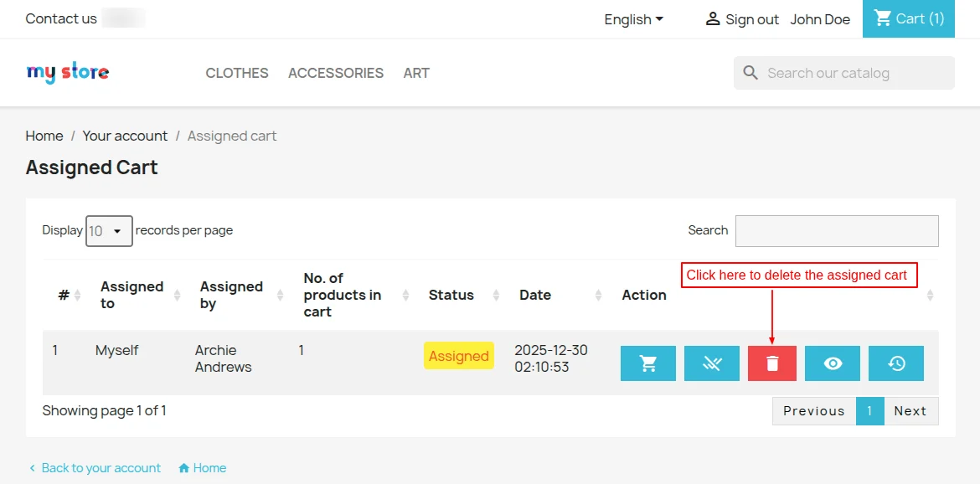Click the my store logo
The height and width of the screenshot is (484, 980).
pyautogui.click(x=68, y=73)
